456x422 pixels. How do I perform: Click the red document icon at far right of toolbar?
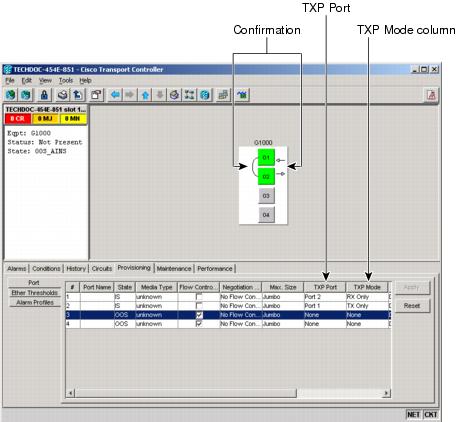431,95
